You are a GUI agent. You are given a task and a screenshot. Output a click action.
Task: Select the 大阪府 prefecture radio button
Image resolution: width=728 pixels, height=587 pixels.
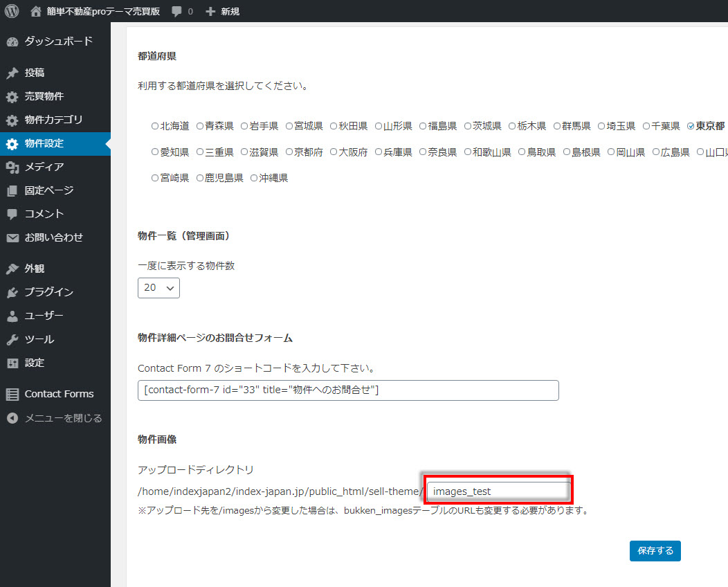point(334,152)
